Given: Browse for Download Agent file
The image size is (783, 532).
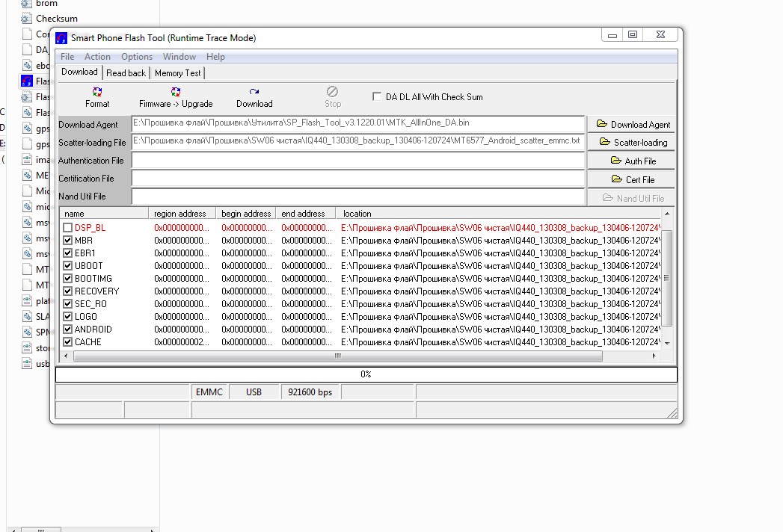Looking at the screenshot, I should 632,124.
